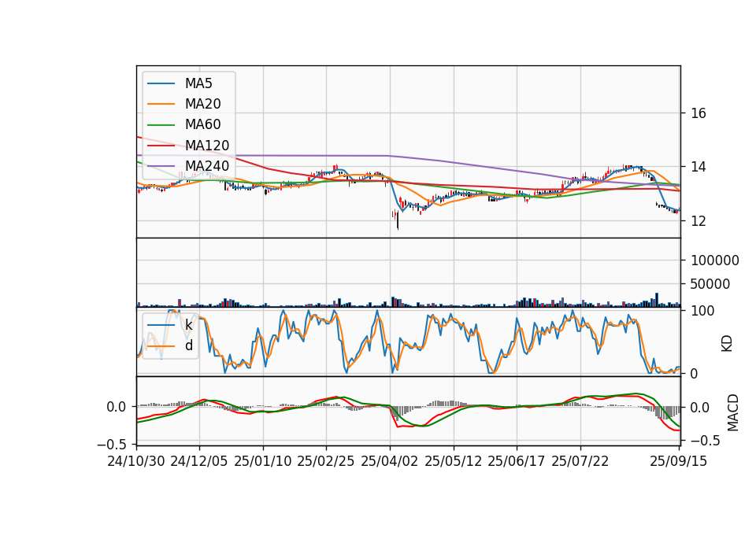Click the 25/09/15 date axis label
This screenshot has width=756, height=543.
coord(678,461)
